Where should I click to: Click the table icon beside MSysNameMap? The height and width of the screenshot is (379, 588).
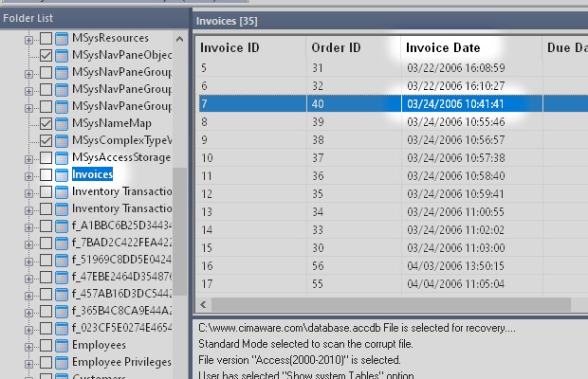point(63,123)
